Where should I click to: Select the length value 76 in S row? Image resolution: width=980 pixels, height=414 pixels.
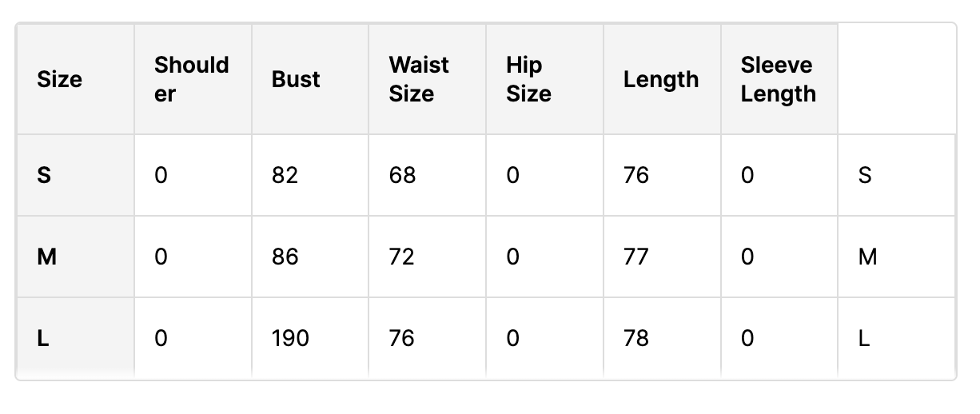636,175
